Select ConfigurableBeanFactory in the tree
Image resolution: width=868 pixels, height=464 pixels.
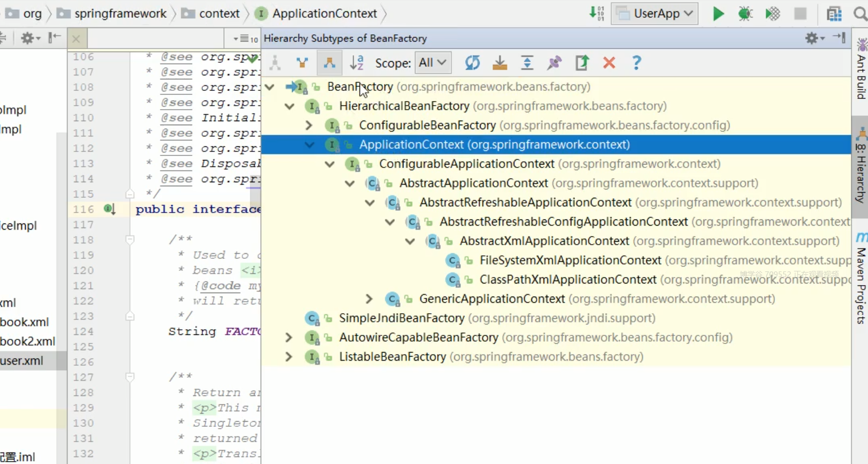click(427, 125)
